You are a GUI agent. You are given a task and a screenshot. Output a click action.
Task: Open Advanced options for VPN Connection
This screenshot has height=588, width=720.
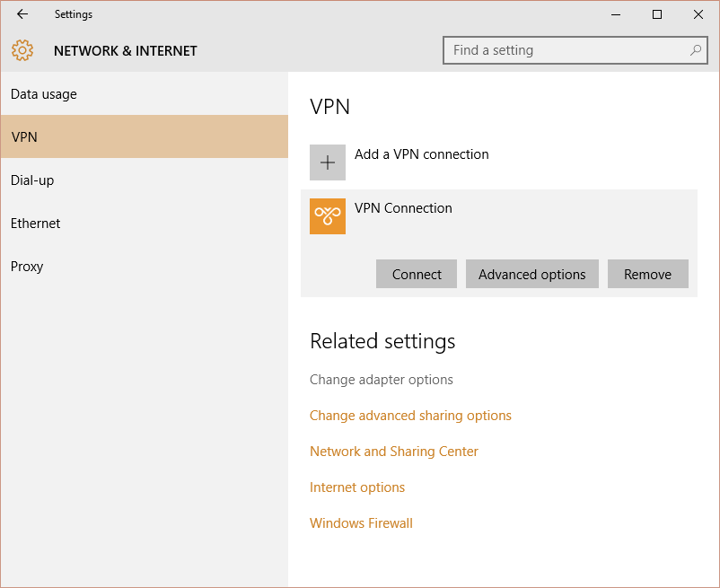(531, 274)
